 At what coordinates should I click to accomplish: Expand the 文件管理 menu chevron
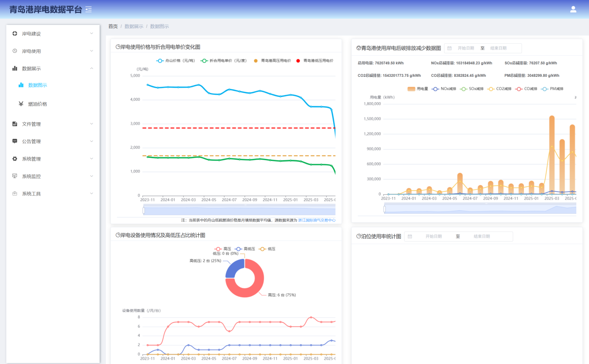(x=91, y=124)
